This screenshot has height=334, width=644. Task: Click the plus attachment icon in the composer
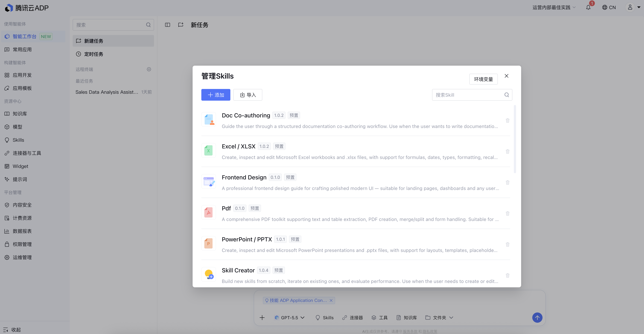(262, 318)
